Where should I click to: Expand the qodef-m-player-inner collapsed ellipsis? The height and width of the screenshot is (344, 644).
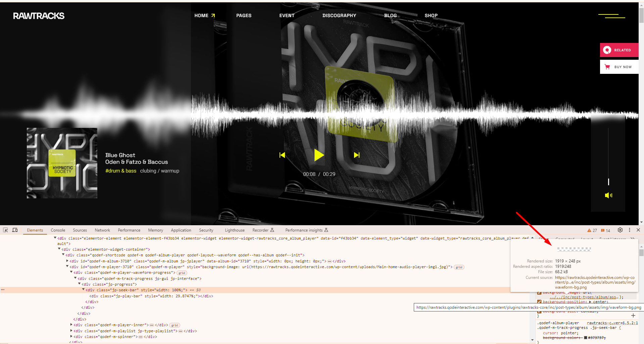(x=152, y=325)
